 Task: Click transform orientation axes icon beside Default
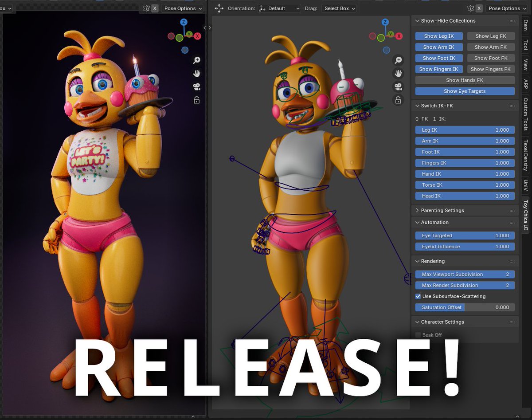262,8
